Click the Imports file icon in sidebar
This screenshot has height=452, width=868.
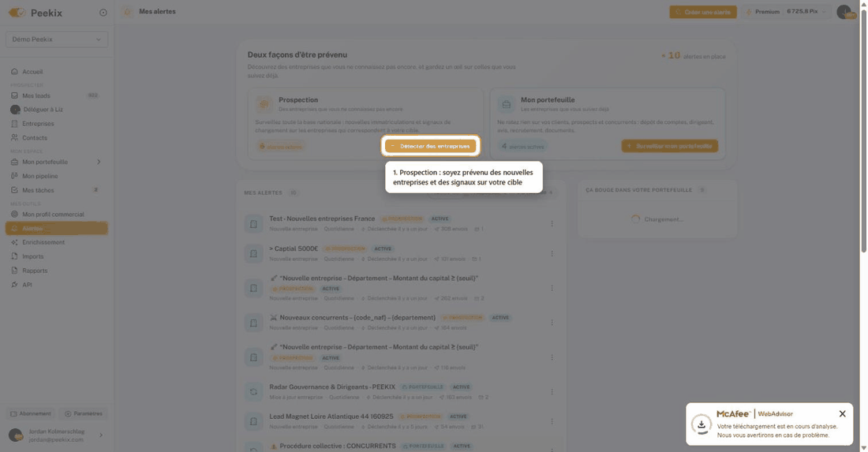(14, 256)
